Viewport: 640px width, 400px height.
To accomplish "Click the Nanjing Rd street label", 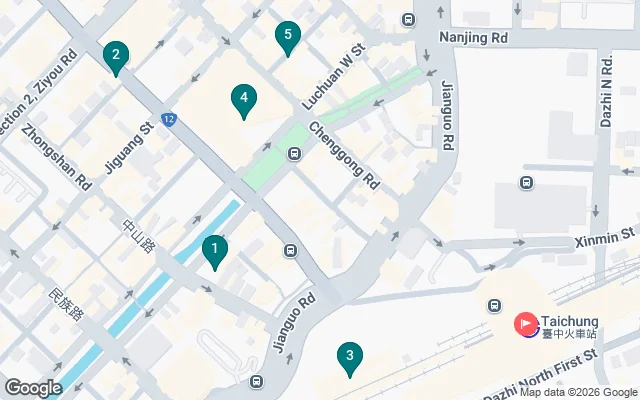I will click(473, 38).
